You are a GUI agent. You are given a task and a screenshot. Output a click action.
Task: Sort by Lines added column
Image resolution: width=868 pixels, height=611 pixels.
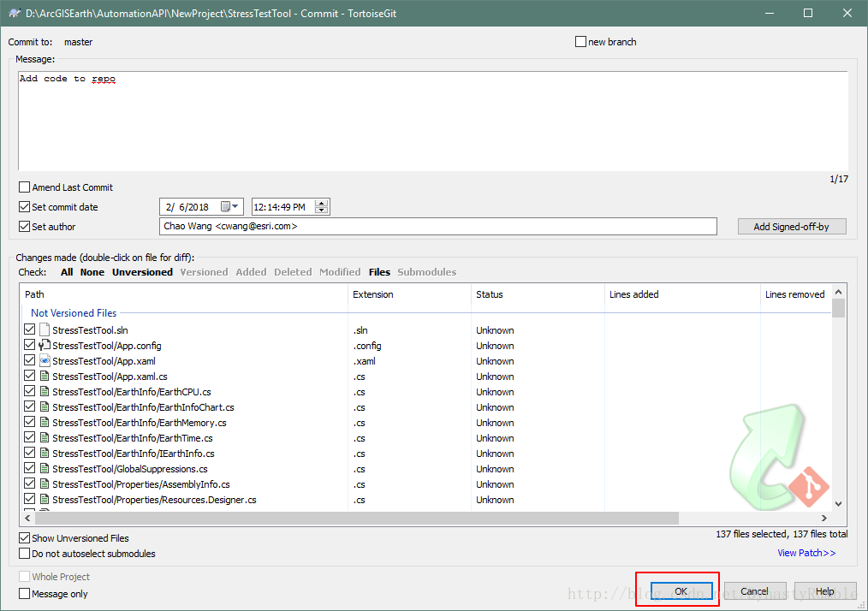pyautogui.click(x=682, y=294)
